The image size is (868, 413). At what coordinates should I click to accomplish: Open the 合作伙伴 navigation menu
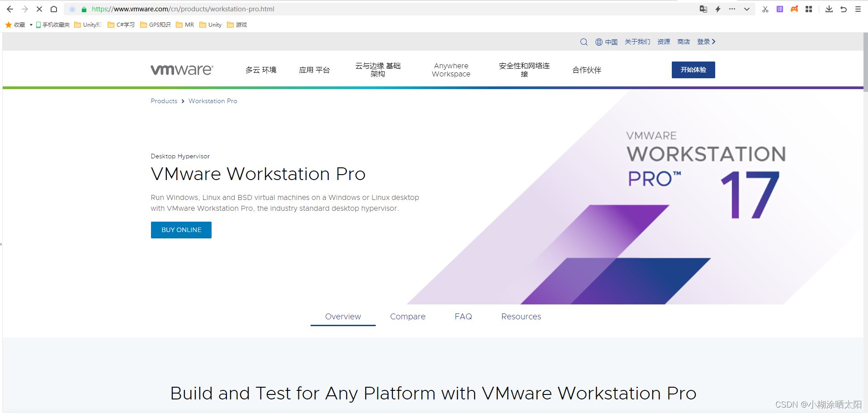(x=587, y=70)
